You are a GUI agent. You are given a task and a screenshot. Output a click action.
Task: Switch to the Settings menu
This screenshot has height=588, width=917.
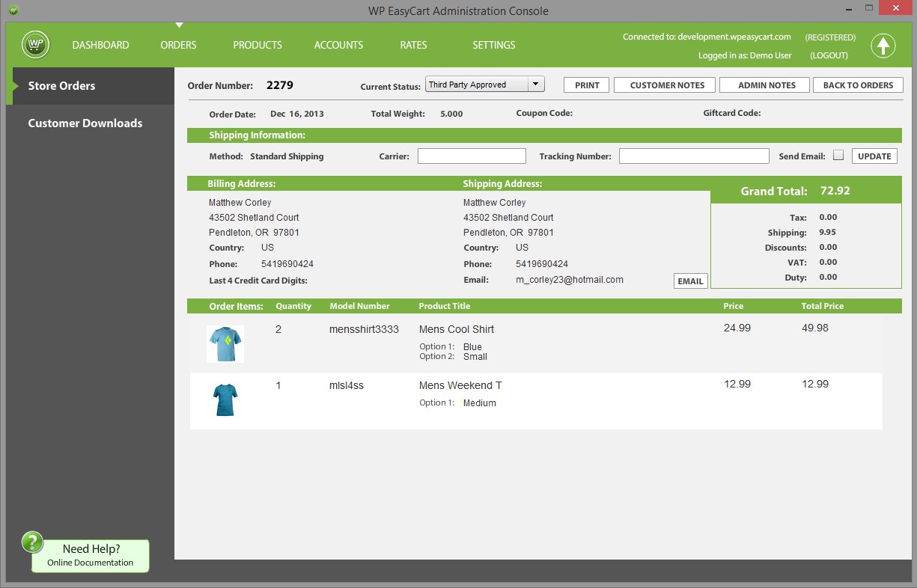click(x=493, y=45)
